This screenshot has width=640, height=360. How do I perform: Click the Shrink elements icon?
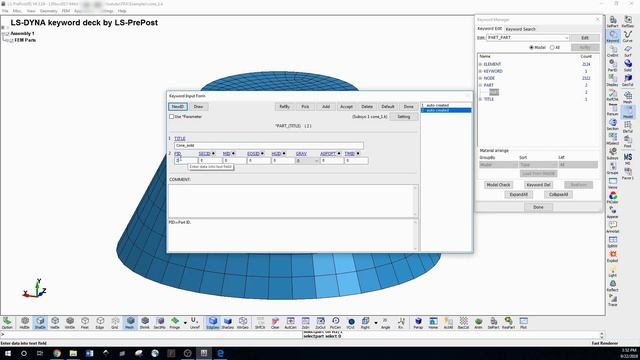tap(145, 322)
